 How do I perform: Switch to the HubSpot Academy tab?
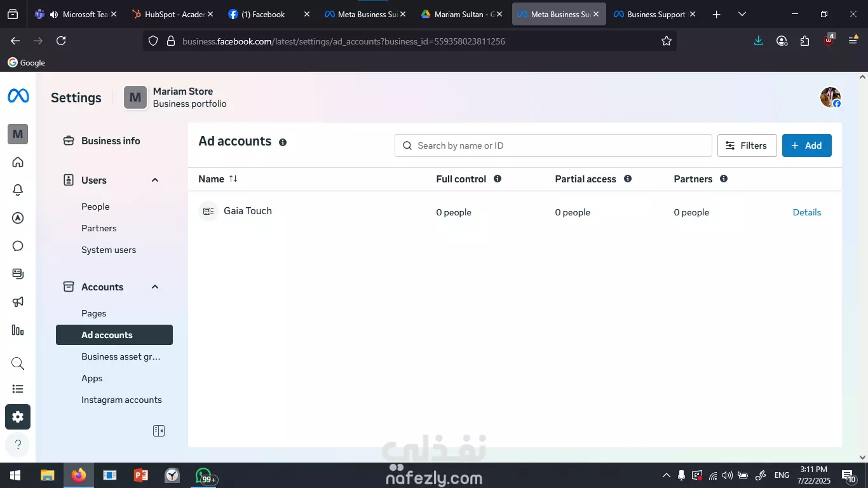pos(172,14)
